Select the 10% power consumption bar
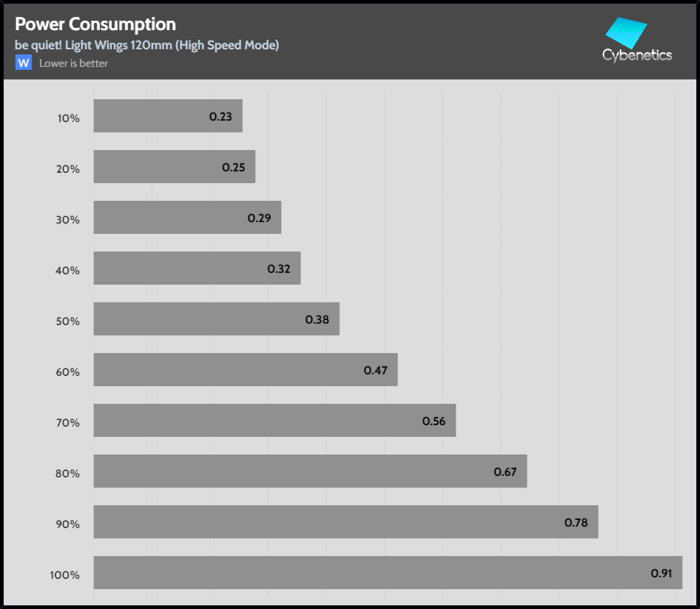700x609 pixels. 168,116
